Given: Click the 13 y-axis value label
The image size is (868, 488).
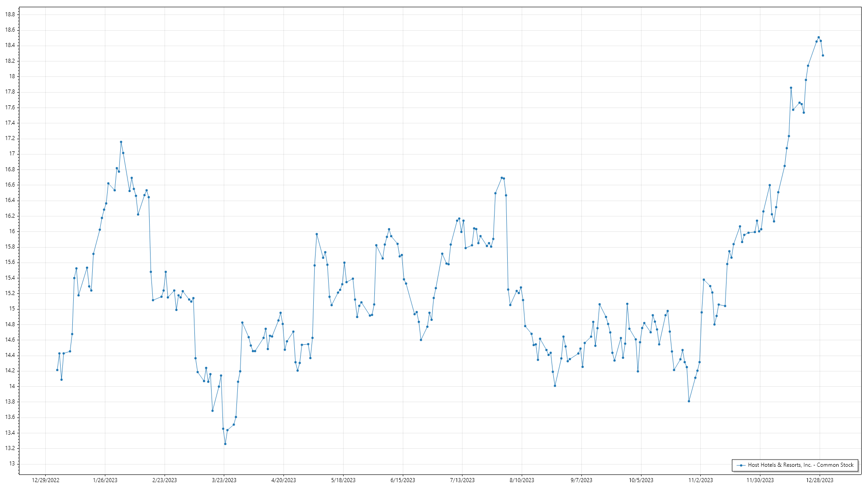Looking at the screenshot, I should [x=12, y=464].
